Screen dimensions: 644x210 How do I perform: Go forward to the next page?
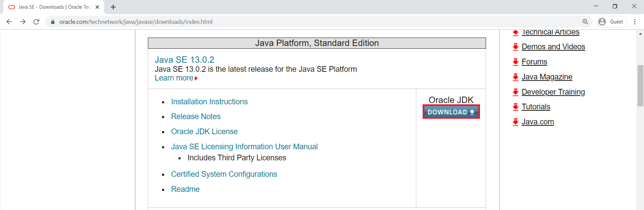23,22
